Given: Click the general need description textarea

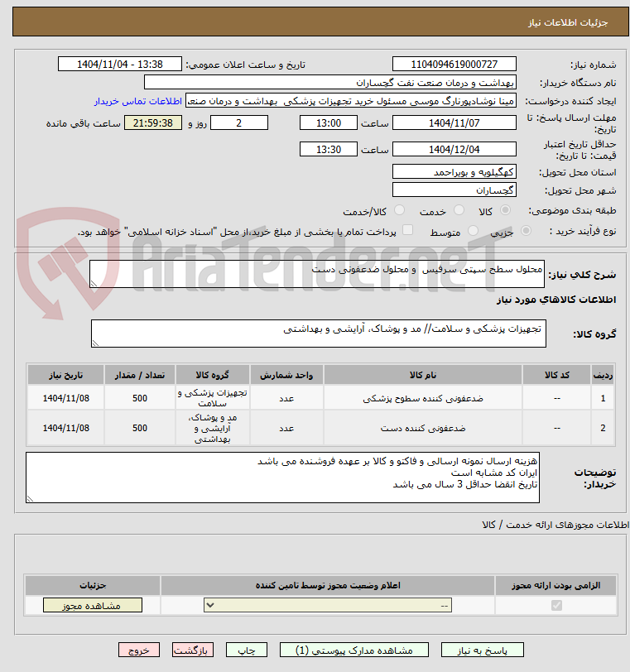Looking at the screenshot, I should pyautogui.click(x=317, y=273).
